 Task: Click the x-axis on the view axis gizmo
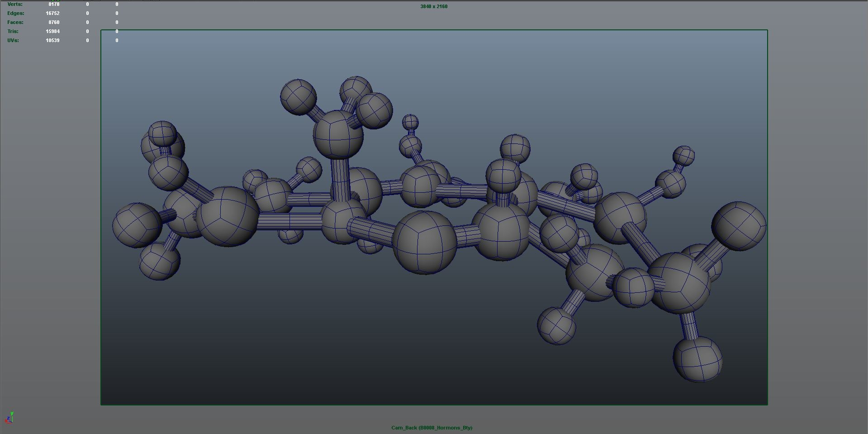coord(6,421)
